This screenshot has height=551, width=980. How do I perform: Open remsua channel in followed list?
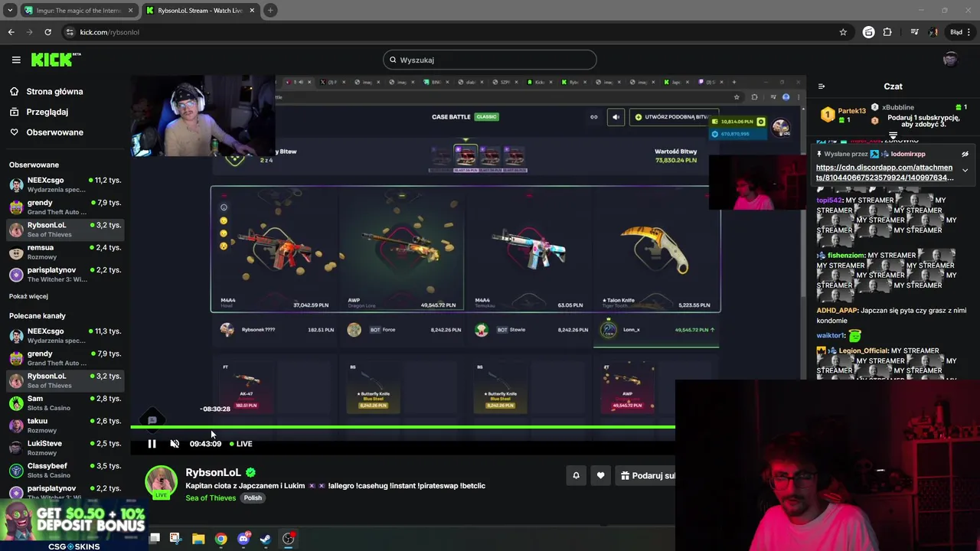(x=65, y=252)
